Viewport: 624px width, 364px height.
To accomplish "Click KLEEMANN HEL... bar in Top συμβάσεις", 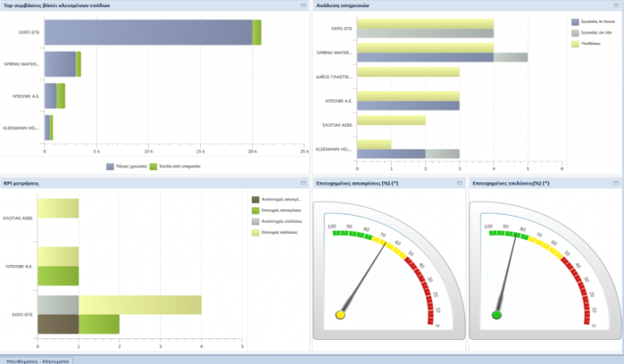I will 47,128.
